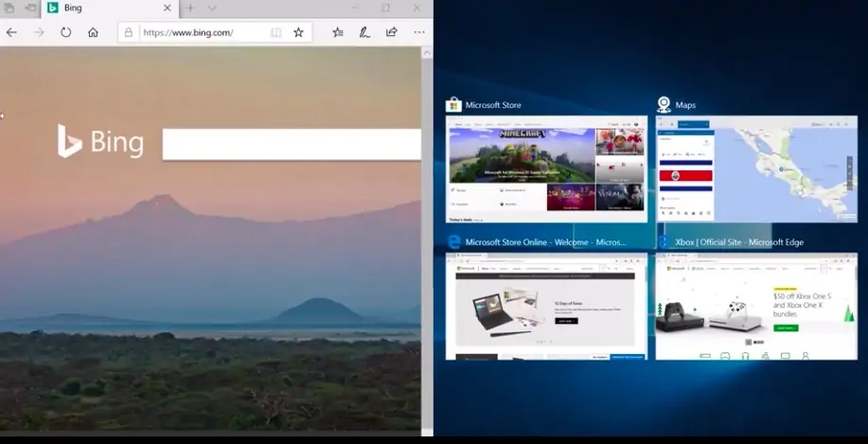Pick the Microsoft Store Online Edge thumbnail
Image resolution: width=868 pixels, height=444 pixels.
[546, 306]
